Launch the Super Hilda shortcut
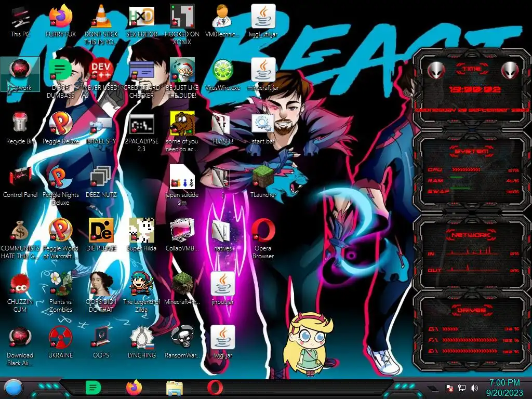The height and width of the screenshot is (399, 532). pos(141,236)
